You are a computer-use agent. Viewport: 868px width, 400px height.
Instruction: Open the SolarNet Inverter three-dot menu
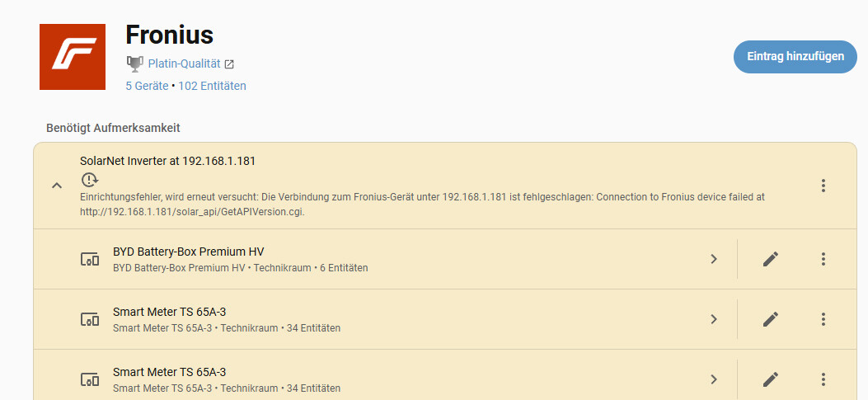click(x=823, y=186)
